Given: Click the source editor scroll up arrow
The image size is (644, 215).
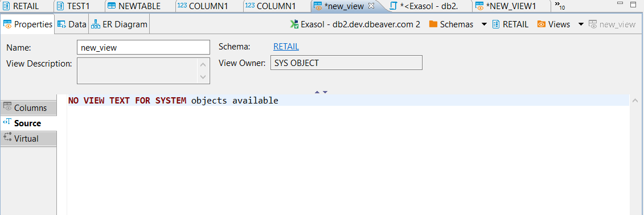Looking at the screenshot, I should [x=635, y=101].
